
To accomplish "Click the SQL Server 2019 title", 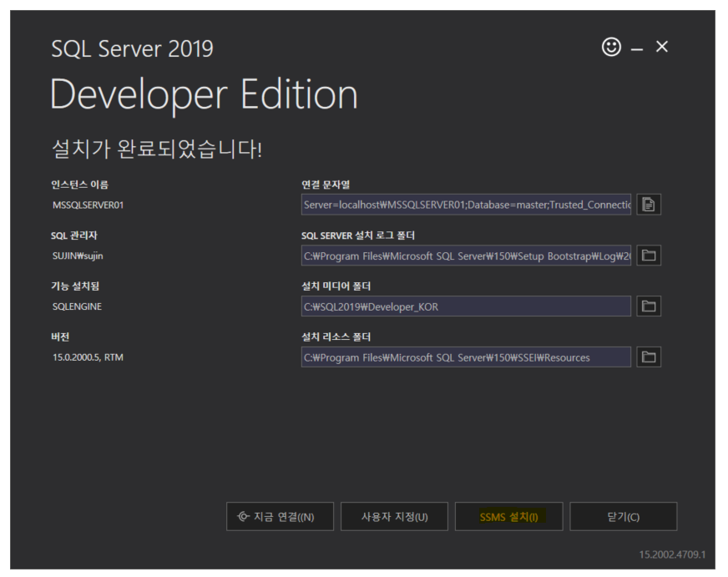I will [132, 48].
